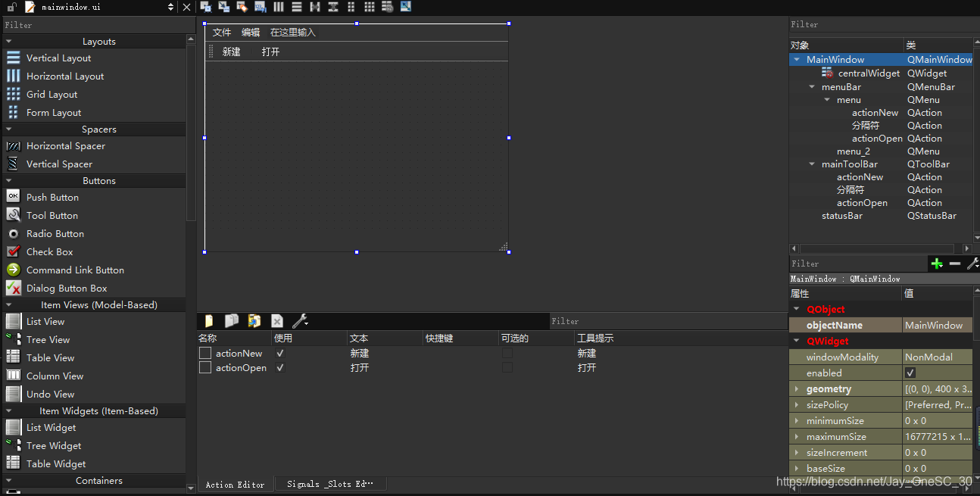This screenshot has height=496, width=980.
Task: Expand the sizePolicy property
Action: coord(797,404)
